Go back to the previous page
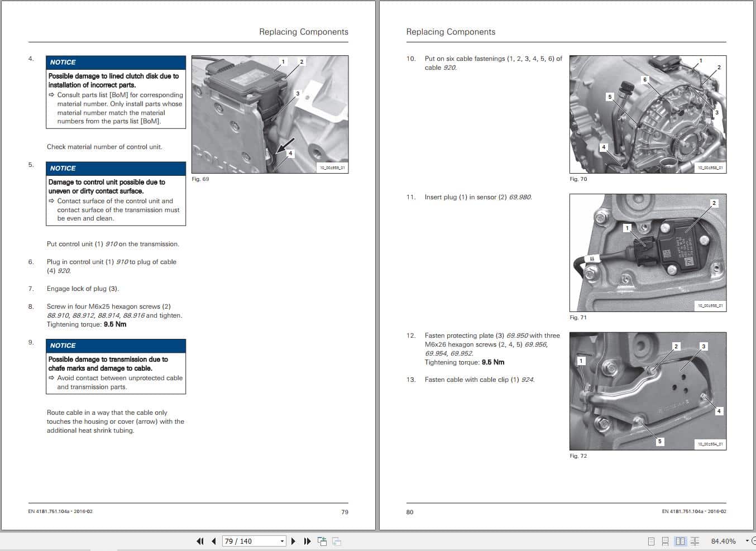Image resolution: width=756 pixels, height=551 pixels. click(x=214, y=541)
